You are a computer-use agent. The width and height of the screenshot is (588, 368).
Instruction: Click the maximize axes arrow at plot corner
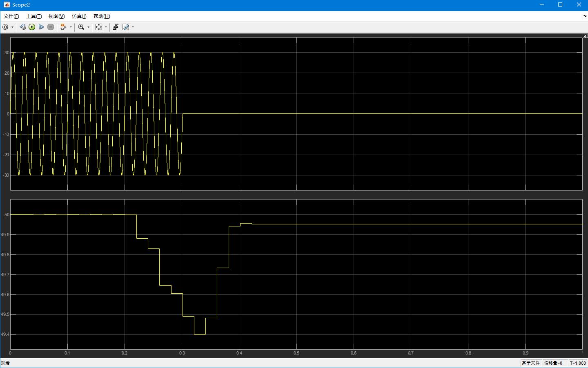pos(585,36)
